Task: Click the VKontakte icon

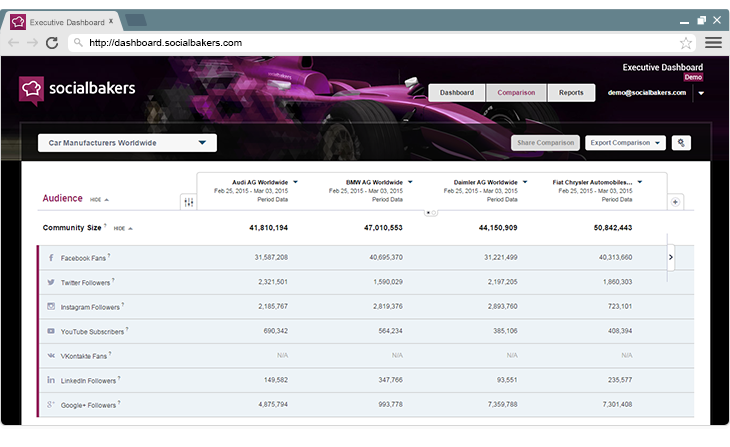Action: click(x=51, y=356)
